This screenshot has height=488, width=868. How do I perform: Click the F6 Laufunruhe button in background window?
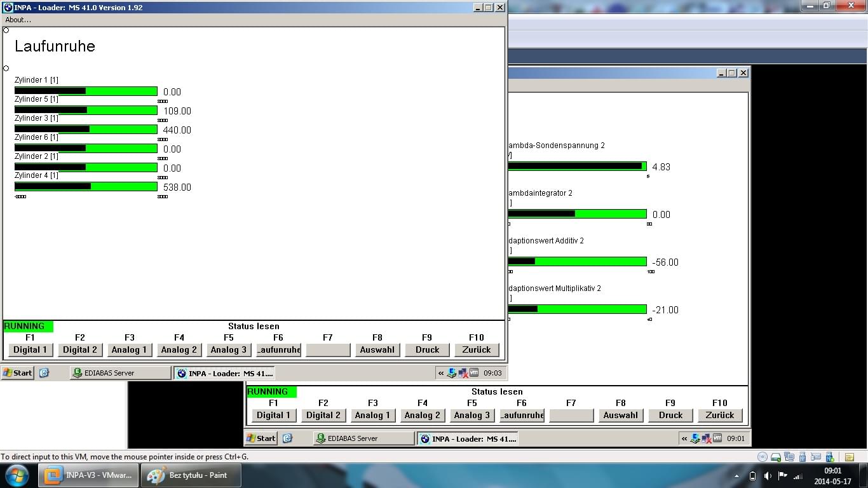point(522,415)
